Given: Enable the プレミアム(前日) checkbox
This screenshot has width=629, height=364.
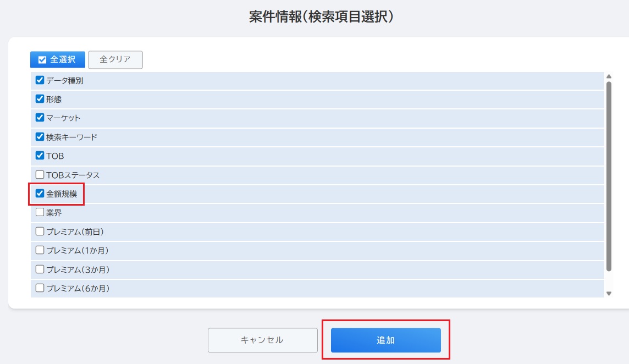Looking at the screenshot, I should click(40, 231).
